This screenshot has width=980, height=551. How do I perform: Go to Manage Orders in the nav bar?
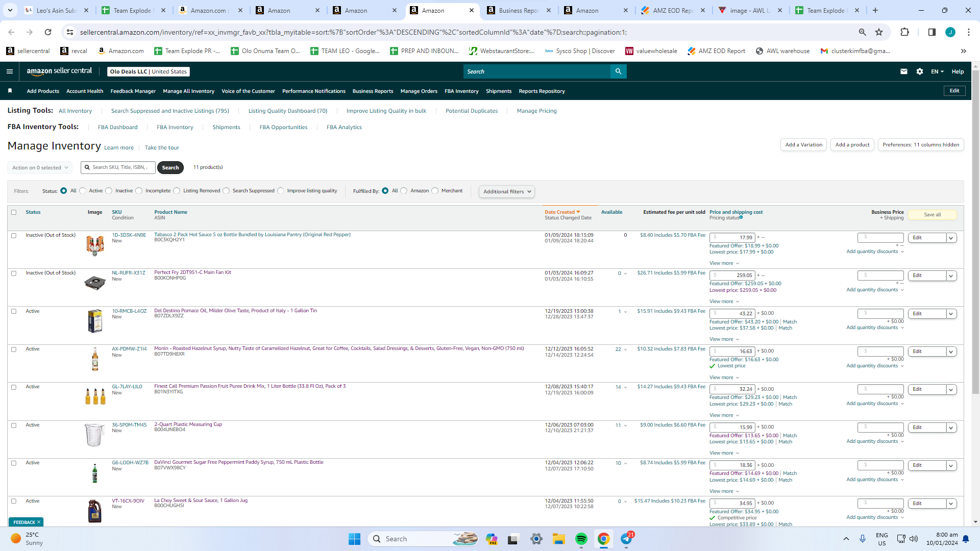[x=419, y=91]
